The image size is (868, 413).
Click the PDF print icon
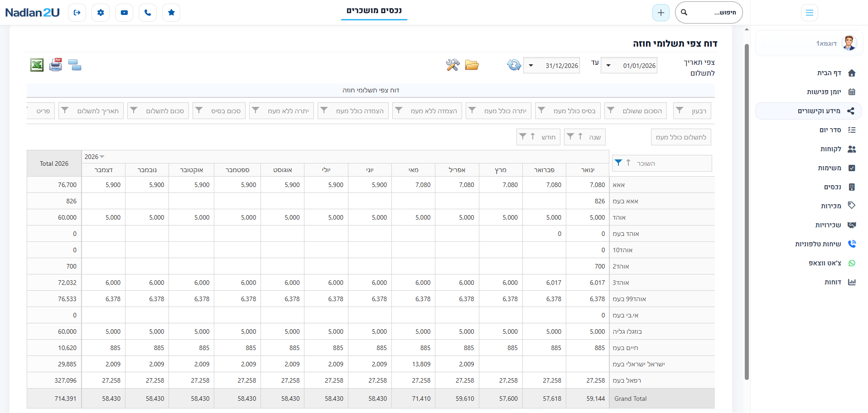click(x=56, y=65)
